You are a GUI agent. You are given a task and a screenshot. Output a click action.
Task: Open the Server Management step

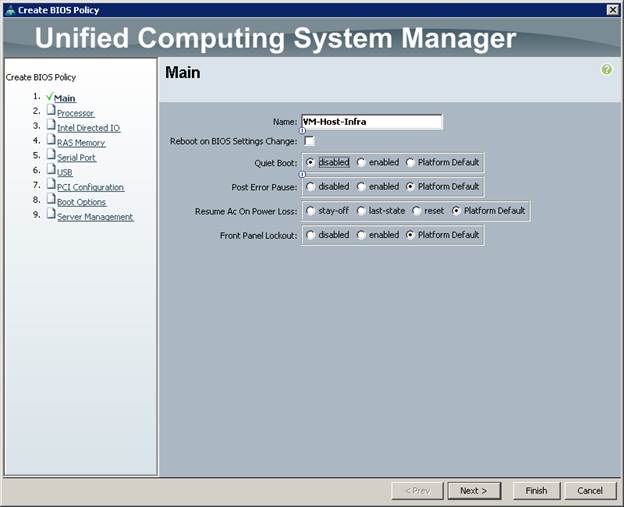[x=95, y=217]
